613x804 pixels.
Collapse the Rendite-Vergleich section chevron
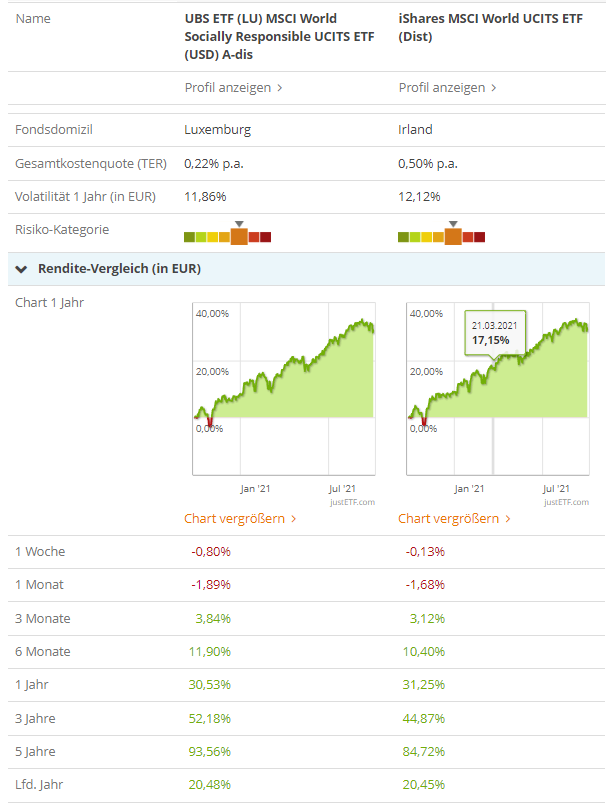(x=21, y=269)
